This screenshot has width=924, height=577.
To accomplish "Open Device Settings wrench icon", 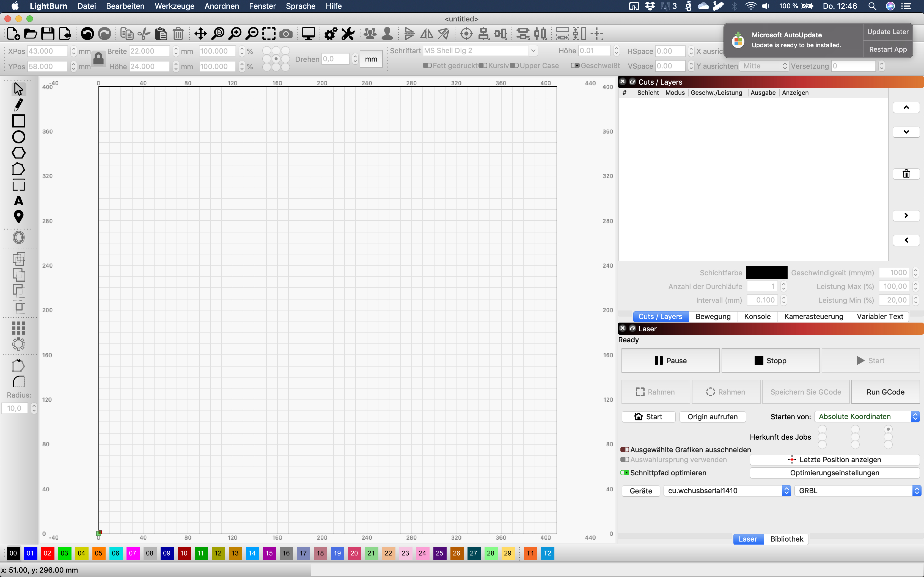I will coord(348,34).
